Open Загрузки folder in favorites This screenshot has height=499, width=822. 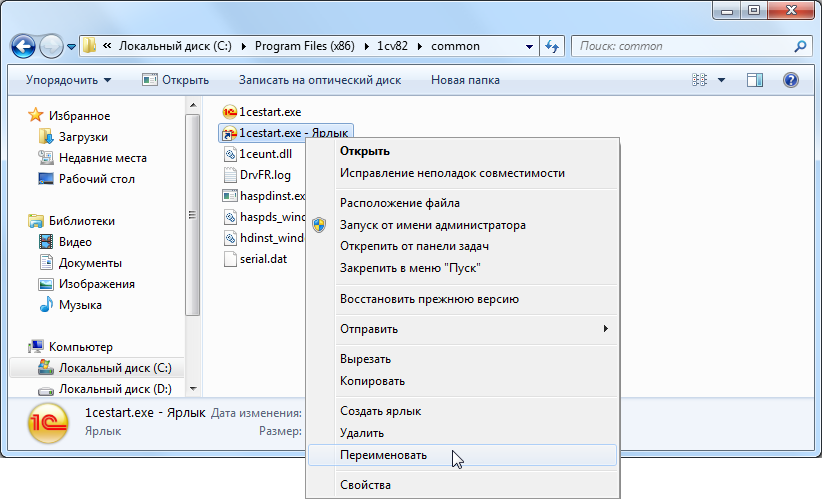82,137
